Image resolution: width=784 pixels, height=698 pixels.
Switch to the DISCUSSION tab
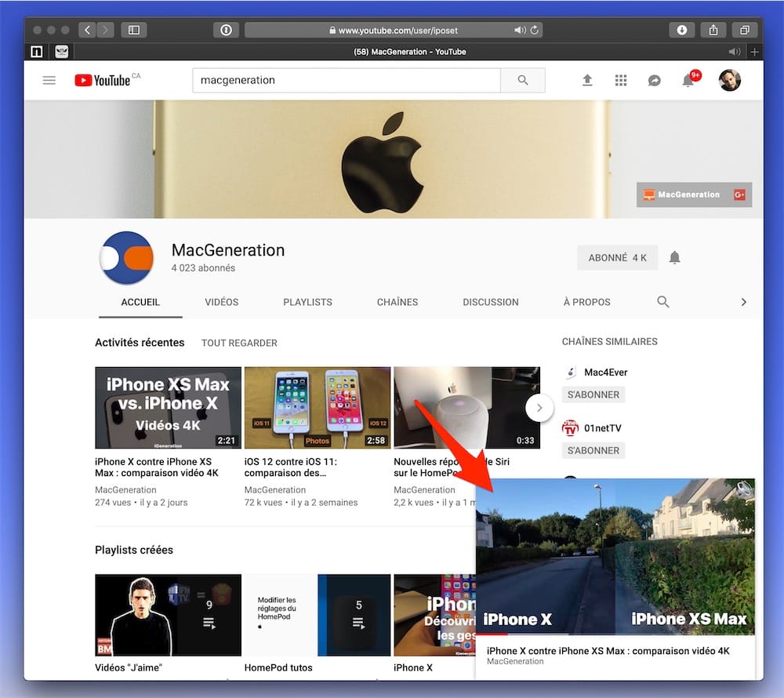[x=491, y=302]
